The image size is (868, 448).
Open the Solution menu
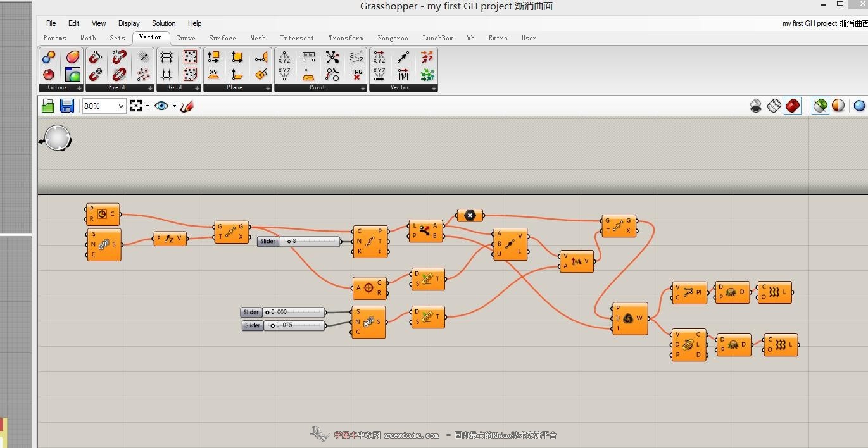coord(164,23)
